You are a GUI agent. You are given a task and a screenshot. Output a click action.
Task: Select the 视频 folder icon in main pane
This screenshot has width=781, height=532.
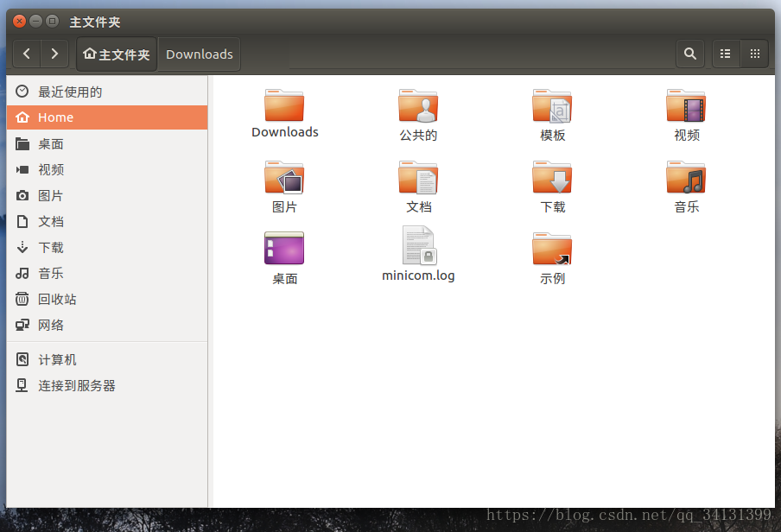686,105
